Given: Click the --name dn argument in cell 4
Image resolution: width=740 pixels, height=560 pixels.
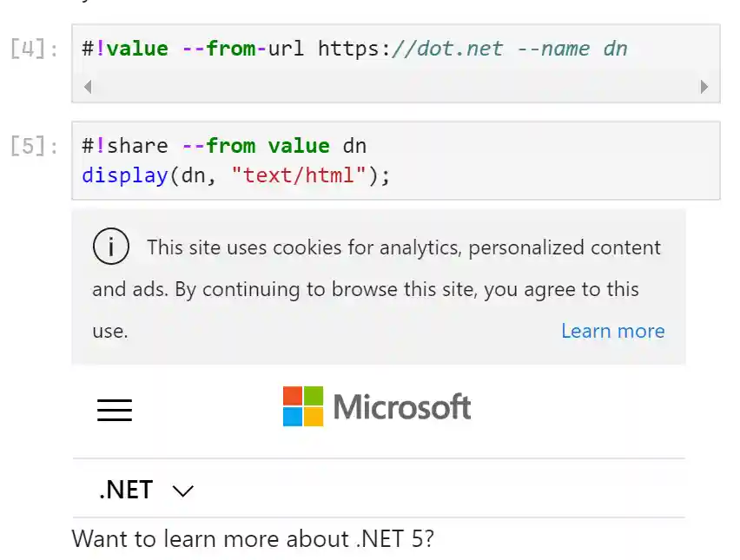Looking at the screenshot, I should (x=572, y=49).
